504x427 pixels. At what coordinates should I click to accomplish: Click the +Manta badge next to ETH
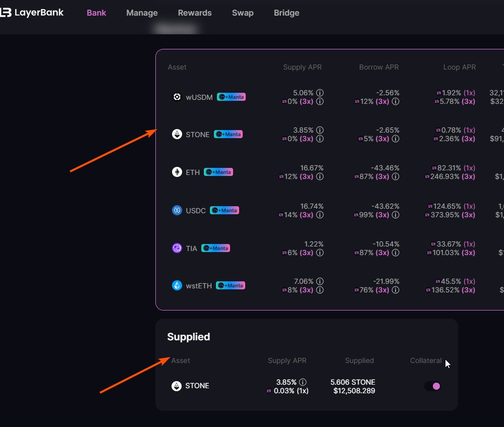(218, 172)
